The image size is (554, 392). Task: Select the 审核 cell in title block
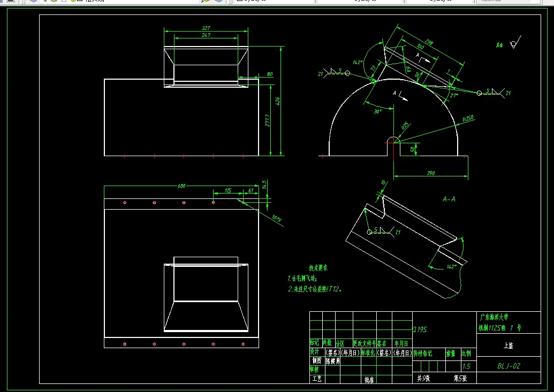(314, 370)
